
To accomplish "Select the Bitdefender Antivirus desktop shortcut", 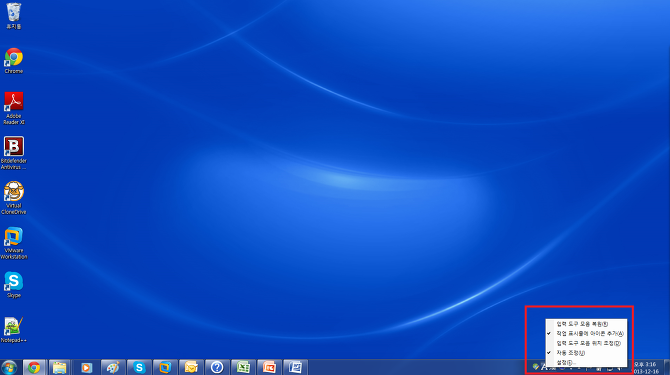I will coord(14,153).
